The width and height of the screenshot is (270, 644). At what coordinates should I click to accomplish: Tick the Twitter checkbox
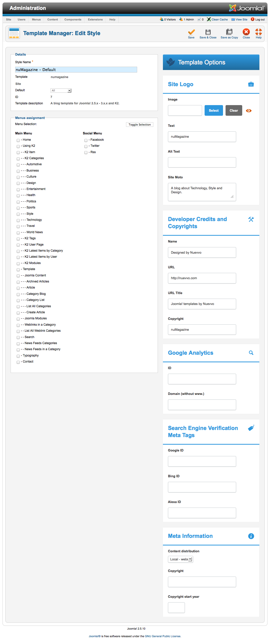(86, 146)
